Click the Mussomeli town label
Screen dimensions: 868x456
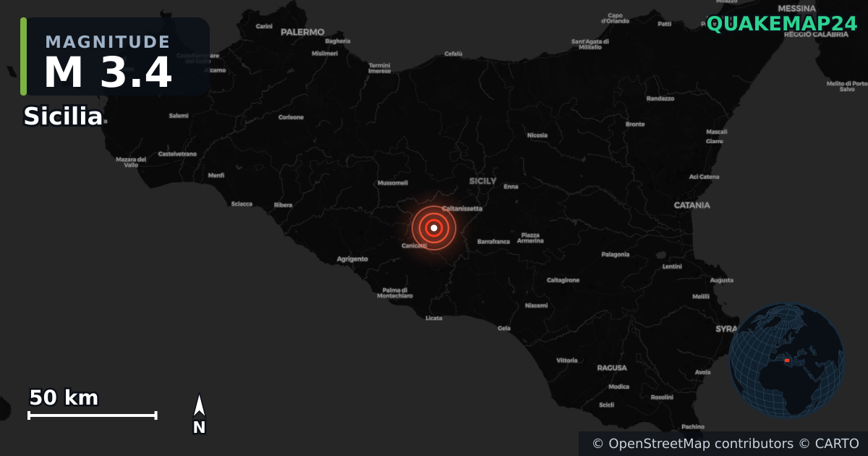pos(393,183)
